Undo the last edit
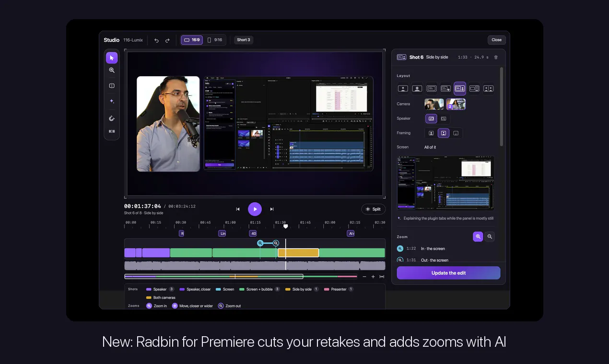Screen dimensions: 609x364 156,40
